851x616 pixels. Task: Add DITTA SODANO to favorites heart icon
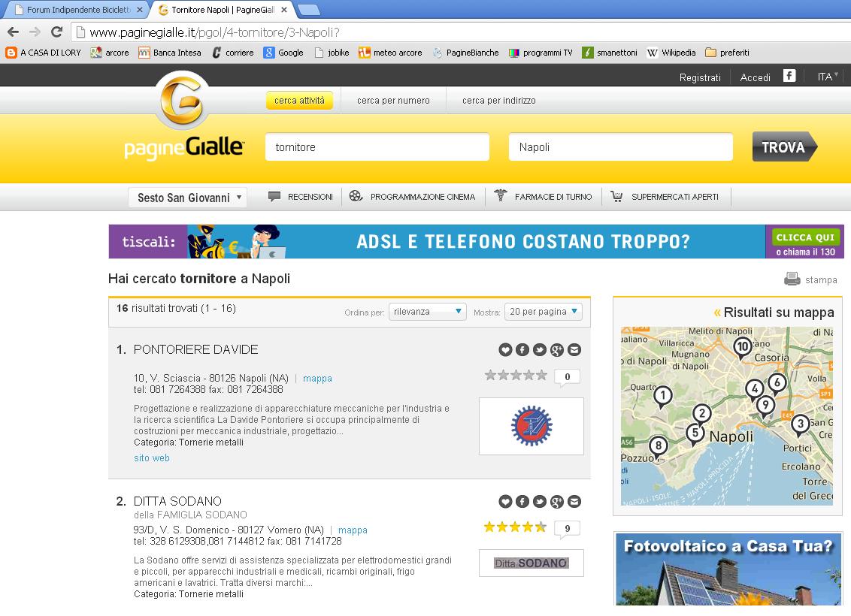505,502
